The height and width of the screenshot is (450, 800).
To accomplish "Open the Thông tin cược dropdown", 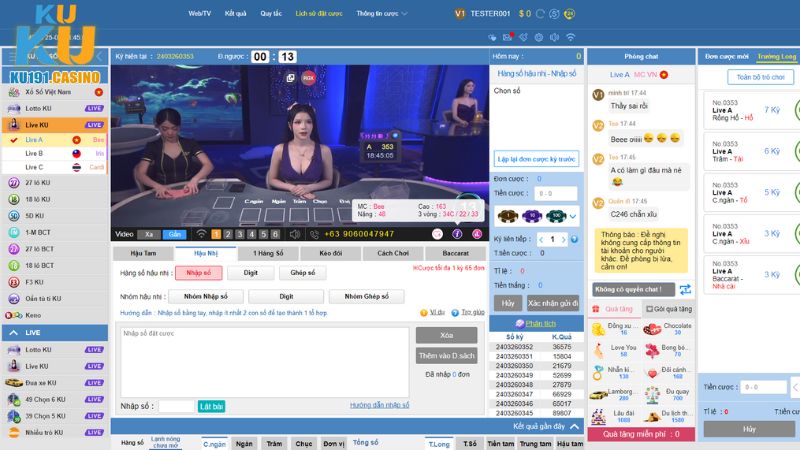I will point(379,14).
